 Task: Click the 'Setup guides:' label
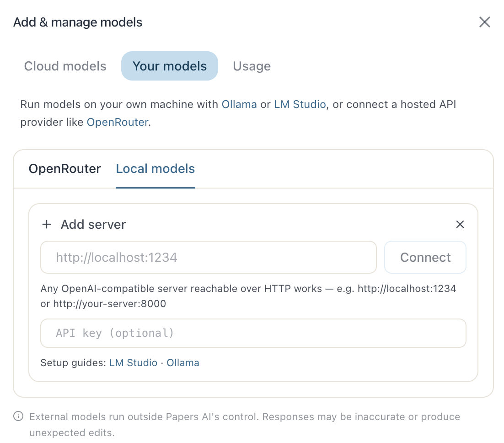[x=73, y=363]
